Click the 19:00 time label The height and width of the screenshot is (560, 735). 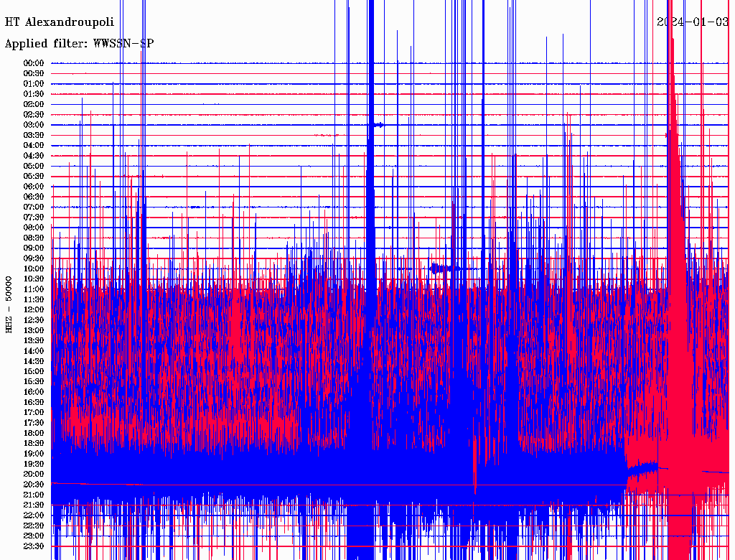[x=34, y=454]
